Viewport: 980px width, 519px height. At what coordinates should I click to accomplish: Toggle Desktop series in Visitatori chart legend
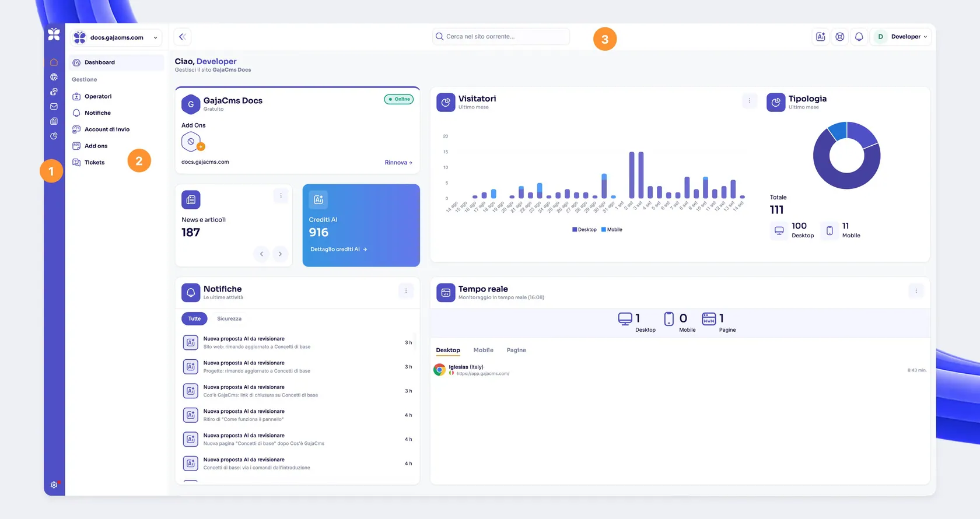click(584, 230)
